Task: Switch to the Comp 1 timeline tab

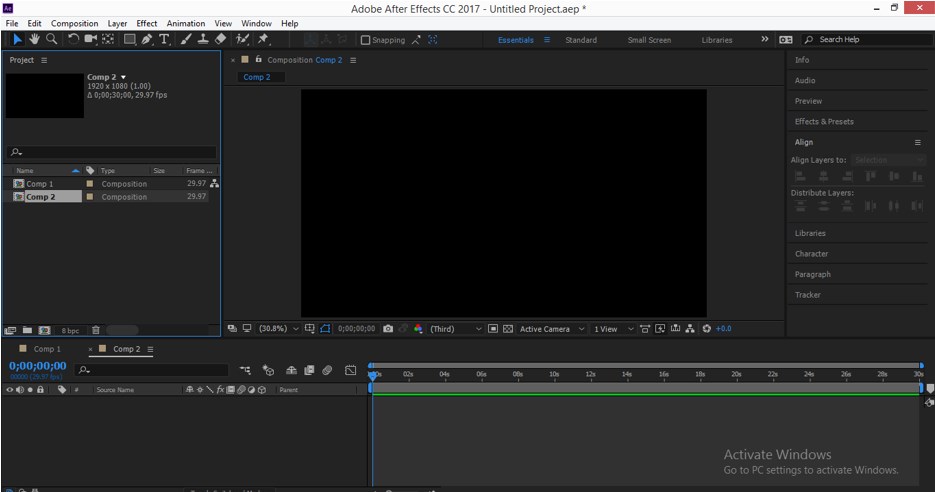Action: [x=47, y=349]
